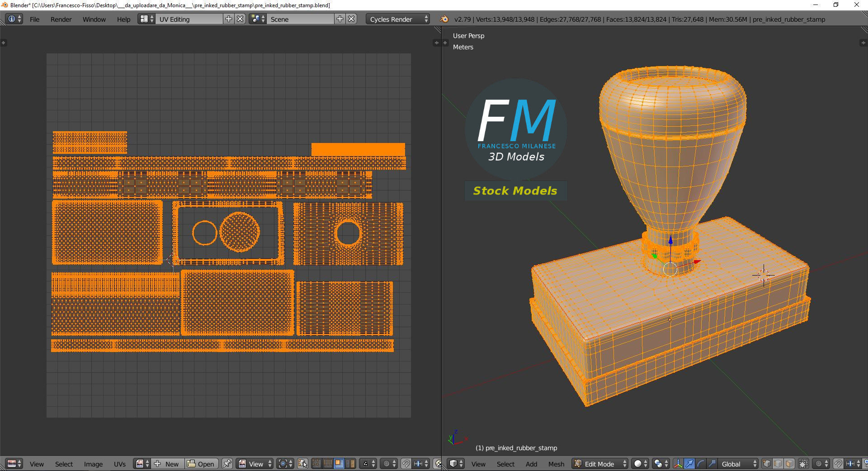
Task: Open the pivot point selector in UV editor
Action: point(285,464)
